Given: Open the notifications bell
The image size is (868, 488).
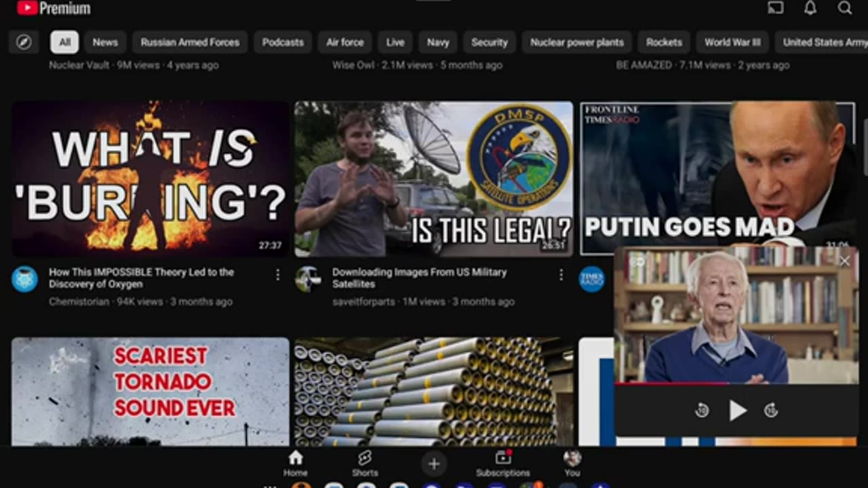Looking at the screenshot, I should click(810, 7).
